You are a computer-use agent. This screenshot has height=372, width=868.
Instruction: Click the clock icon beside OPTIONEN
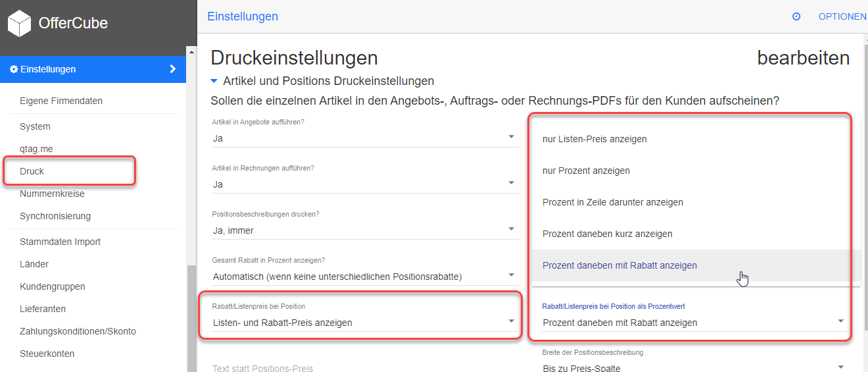pyautogui.click(x=796, y=16)
